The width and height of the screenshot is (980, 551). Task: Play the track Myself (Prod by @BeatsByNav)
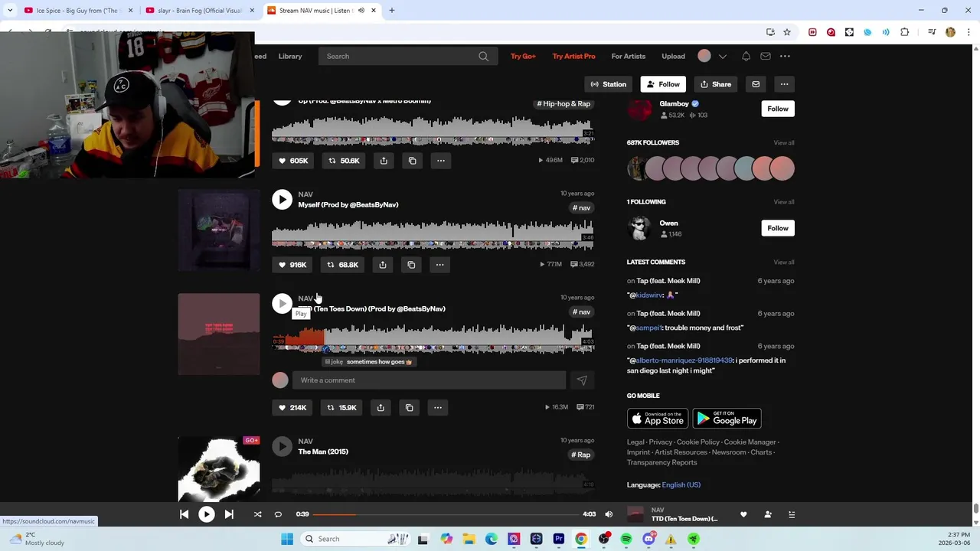click(282, 200)
